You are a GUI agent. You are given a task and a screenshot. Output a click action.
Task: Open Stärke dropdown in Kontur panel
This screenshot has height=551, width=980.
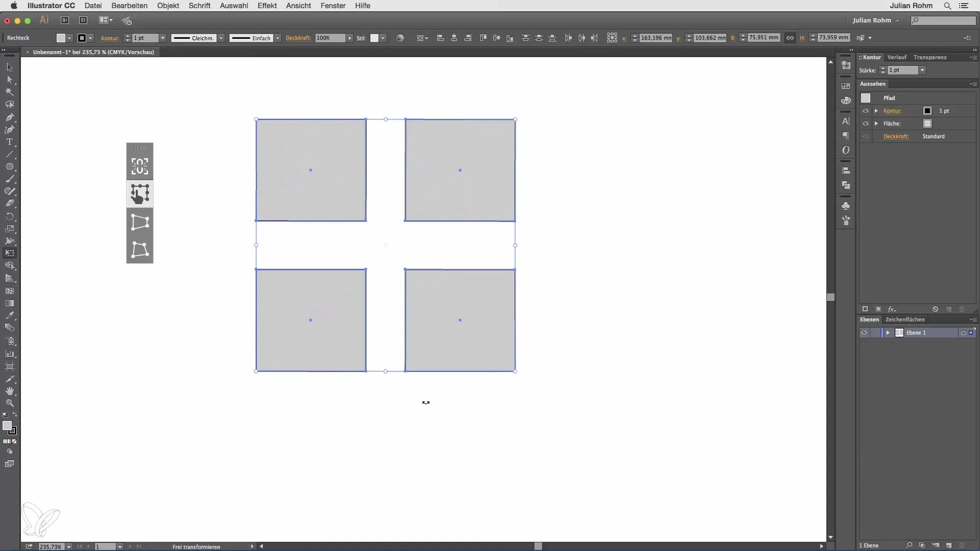922,70
